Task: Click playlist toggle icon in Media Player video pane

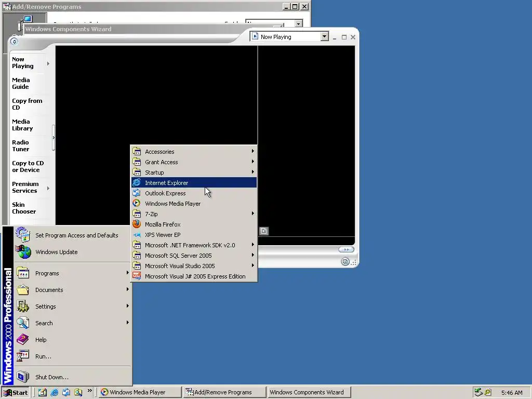Action: pos(264,231)
